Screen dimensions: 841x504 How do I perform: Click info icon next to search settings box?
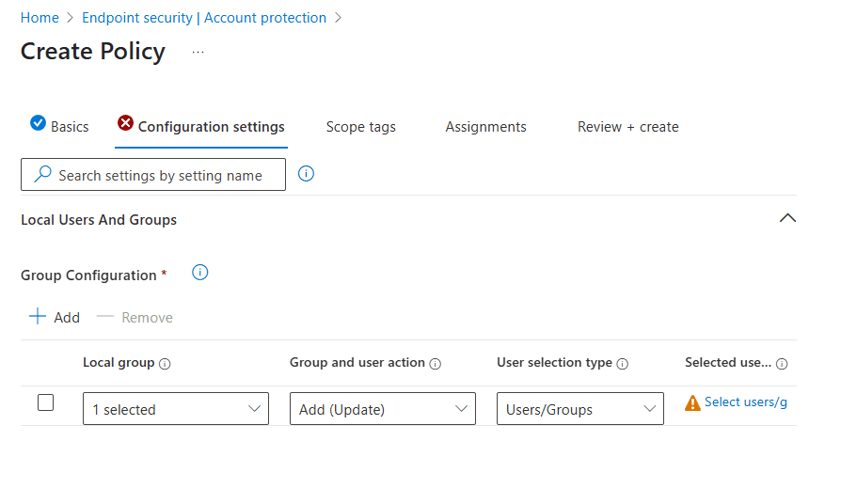point(306,174)
